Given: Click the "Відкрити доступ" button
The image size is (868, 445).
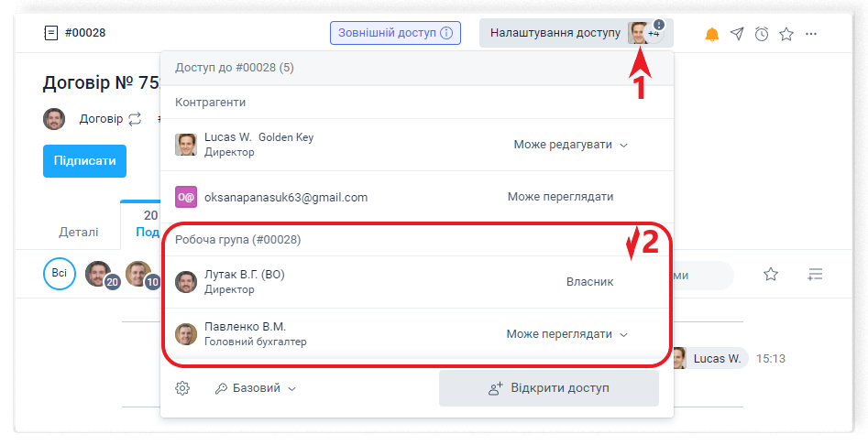Looking at the screenshot, I should click(x=548, y=388).
